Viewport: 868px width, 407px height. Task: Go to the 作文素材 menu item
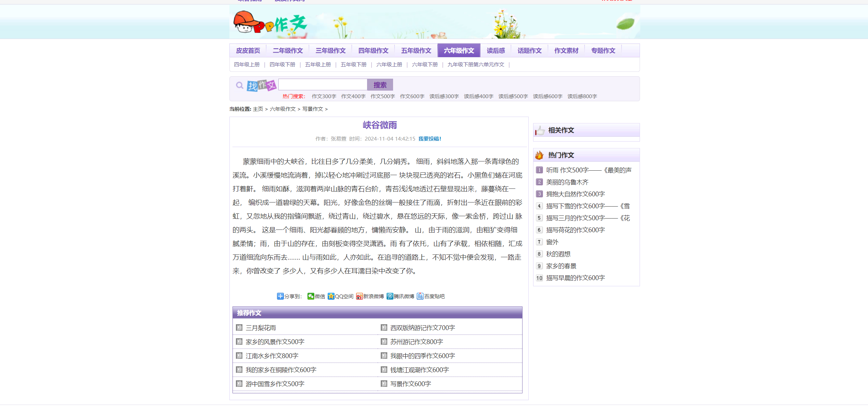[566, 51]
